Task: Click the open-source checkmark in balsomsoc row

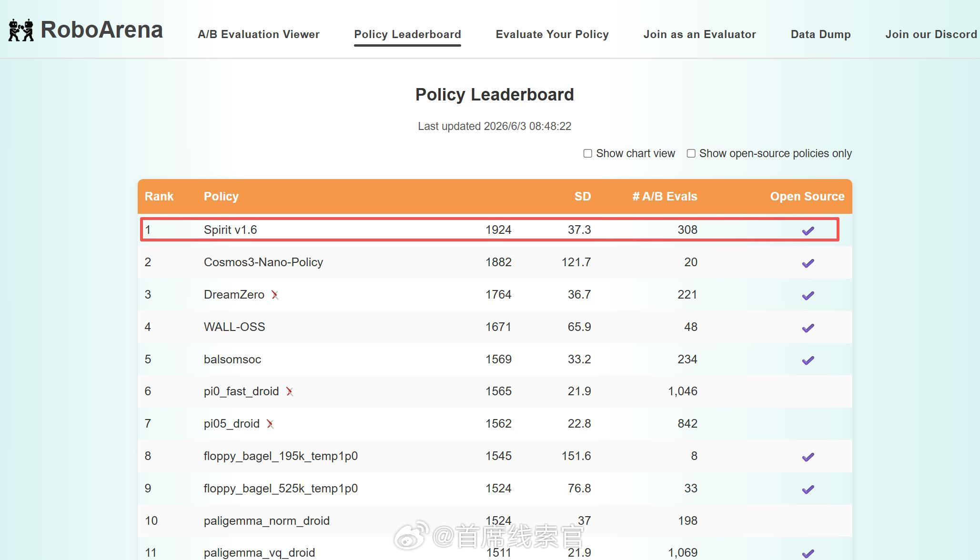Action: click(808, 360)
